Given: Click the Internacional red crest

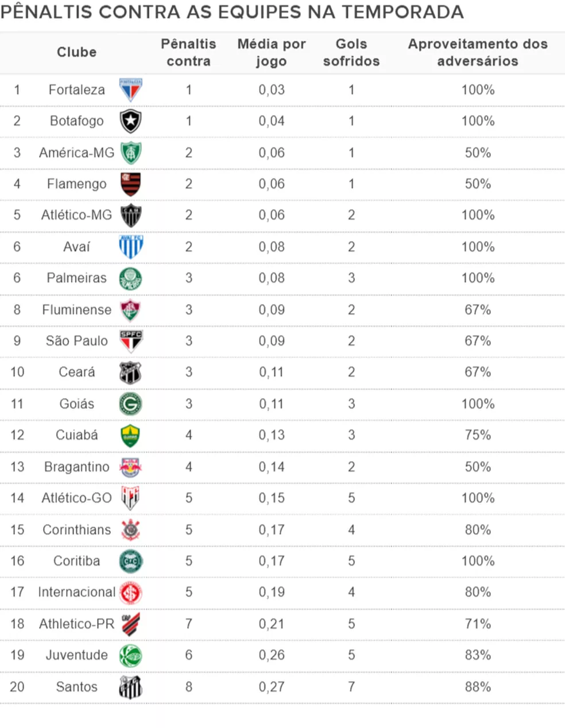Looking at the screenshot, I should pyautogui.click(x=131, y=593).
